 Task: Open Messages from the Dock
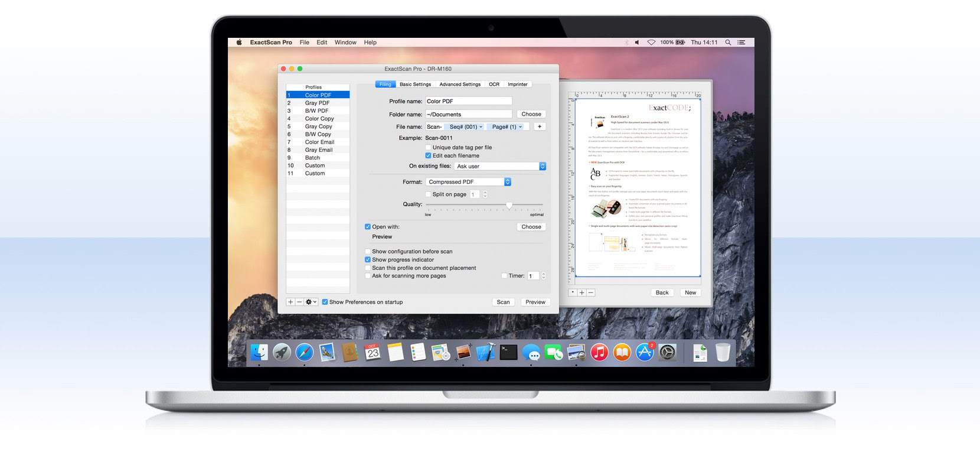[531, 353]
